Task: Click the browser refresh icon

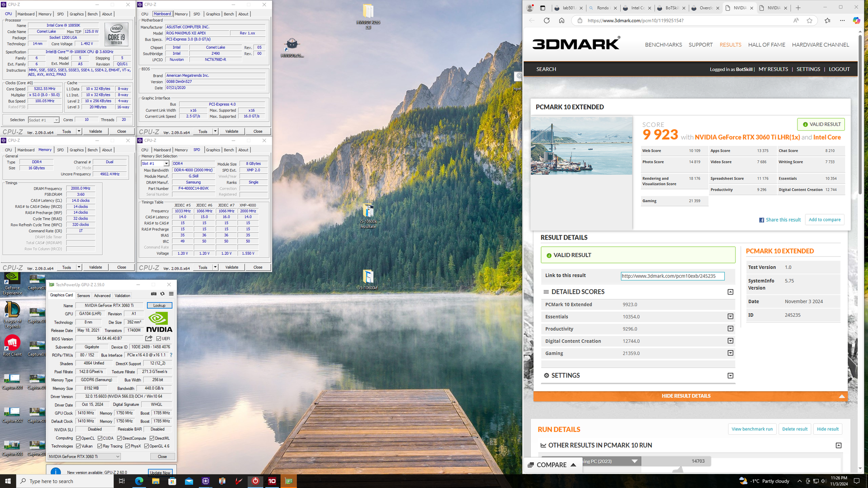Action: click(547, 20)
